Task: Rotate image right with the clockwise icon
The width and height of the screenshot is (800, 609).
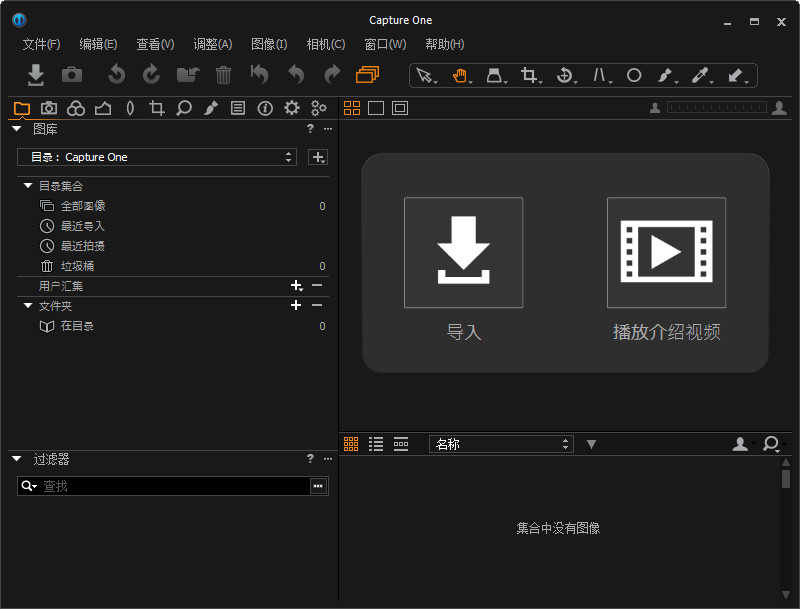Action: (152, 75)
